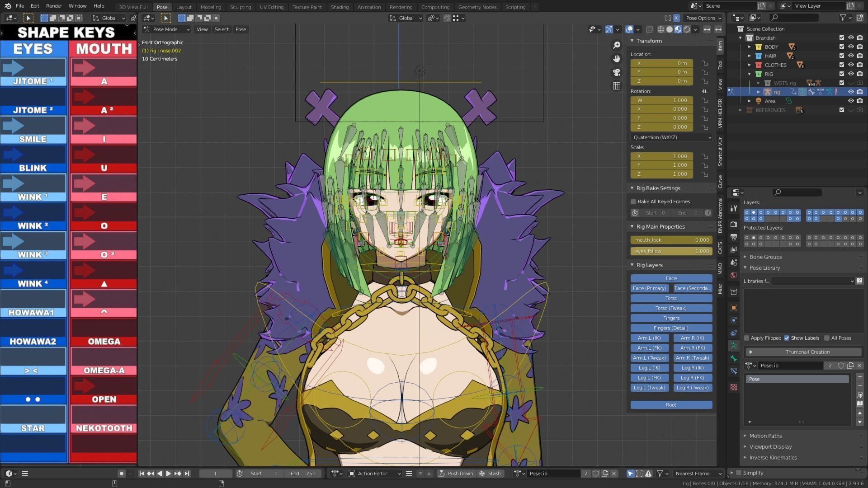This screenshot has height=488, width=868.
Task: Adjust the eyes_follow slider
Action: tap(671, 251)
